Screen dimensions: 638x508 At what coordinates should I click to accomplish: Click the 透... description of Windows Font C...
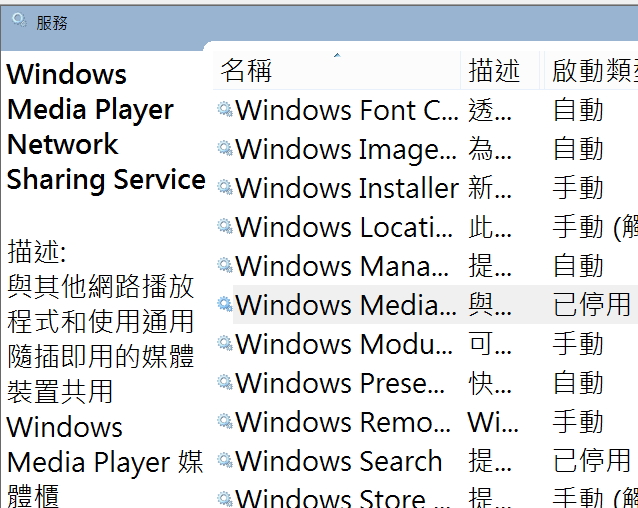click(x=490, y=110)
